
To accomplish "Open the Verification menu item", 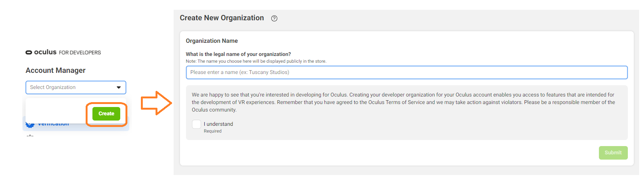I will tap(53, 125).
